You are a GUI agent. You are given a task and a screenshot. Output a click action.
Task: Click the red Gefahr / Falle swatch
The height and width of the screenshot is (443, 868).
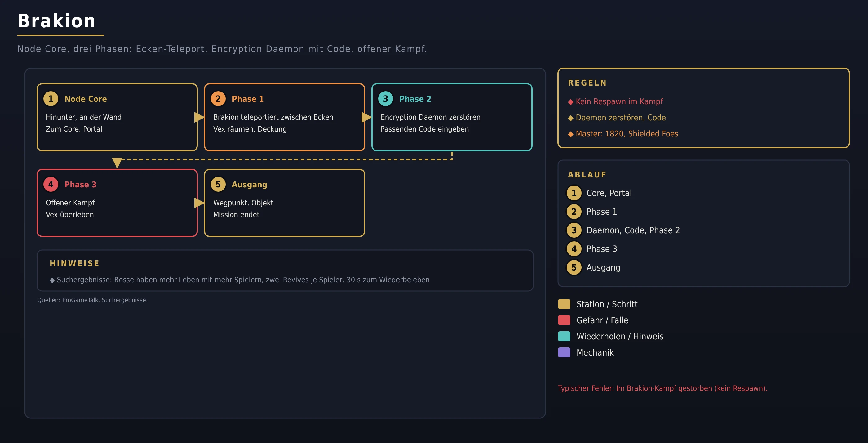(x=564, y=320)
